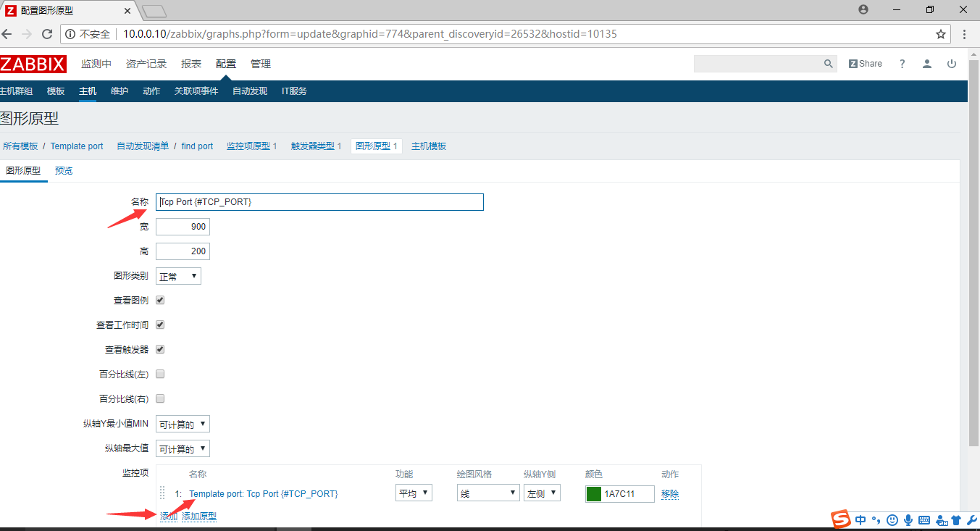The height and width of the screenshot is (531, 980).
Task: Open a new browser tab
Action: tap(154, 11)
